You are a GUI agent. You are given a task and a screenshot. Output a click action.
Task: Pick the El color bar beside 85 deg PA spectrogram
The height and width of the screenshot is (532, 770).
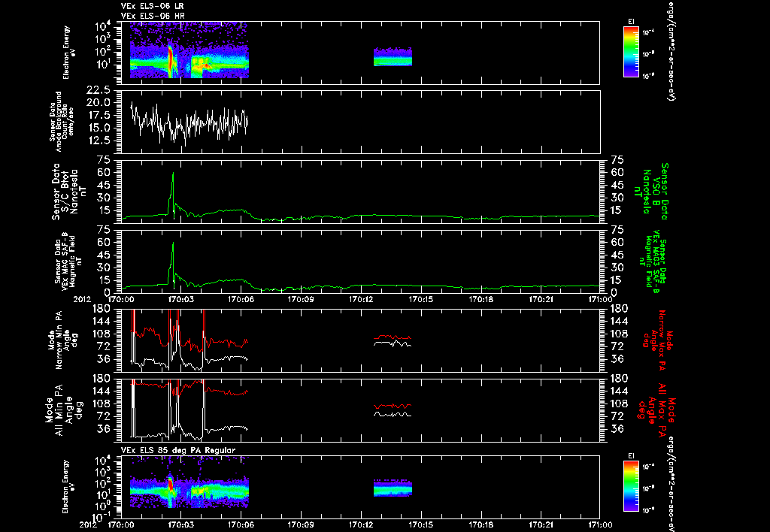point(631,486)
